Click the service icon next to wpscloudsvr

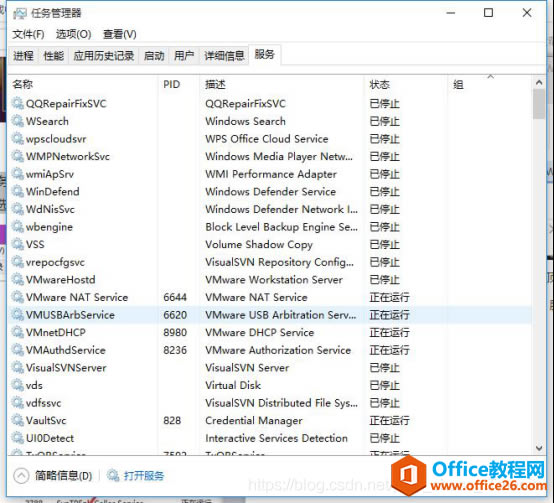point(17,138)
